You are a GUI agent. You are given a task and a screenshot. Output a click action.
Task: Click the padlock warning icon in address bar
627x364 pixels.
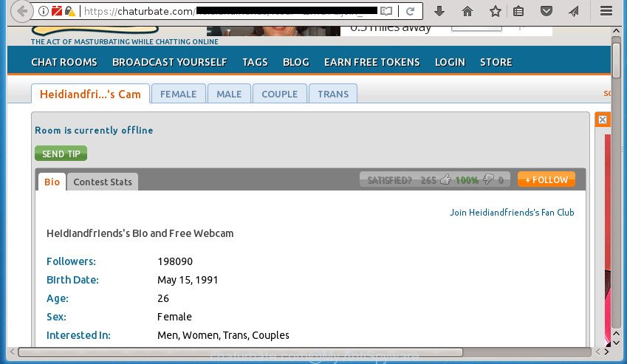(70, 11)
